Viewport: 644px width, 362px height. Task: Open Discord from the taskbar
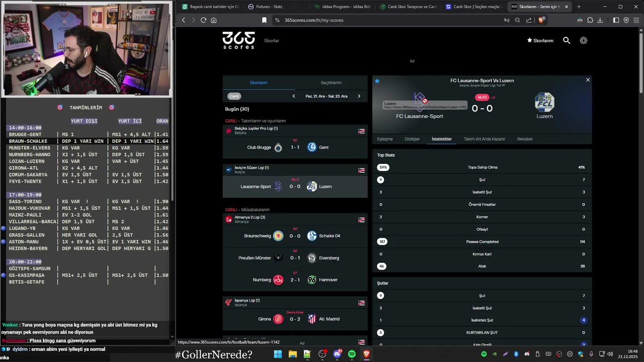pos(337,354)
